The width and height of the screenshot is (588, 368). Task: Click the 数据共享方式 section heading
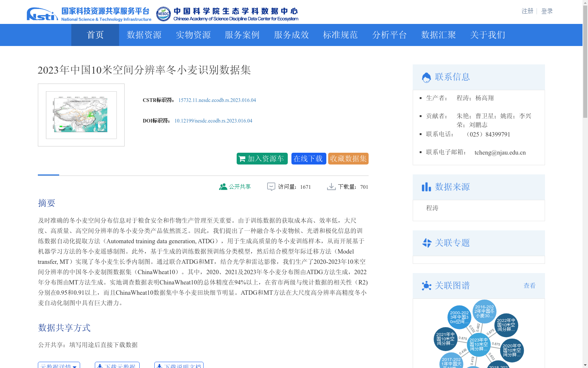(x=64, y=328)
